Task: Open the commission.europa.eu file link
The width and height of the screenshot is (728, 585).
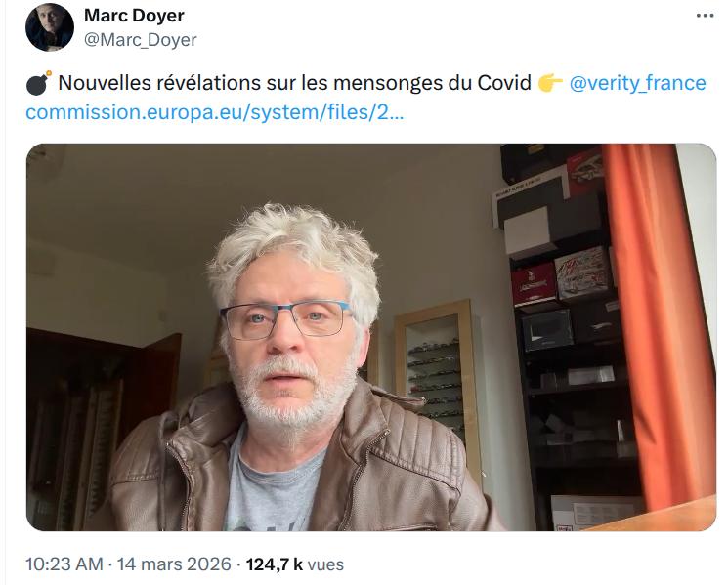Action: click(215, 112)
